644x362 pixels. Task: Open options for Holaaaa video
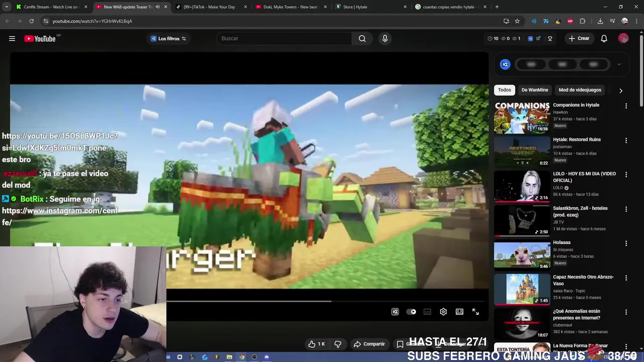click(626, 243)
